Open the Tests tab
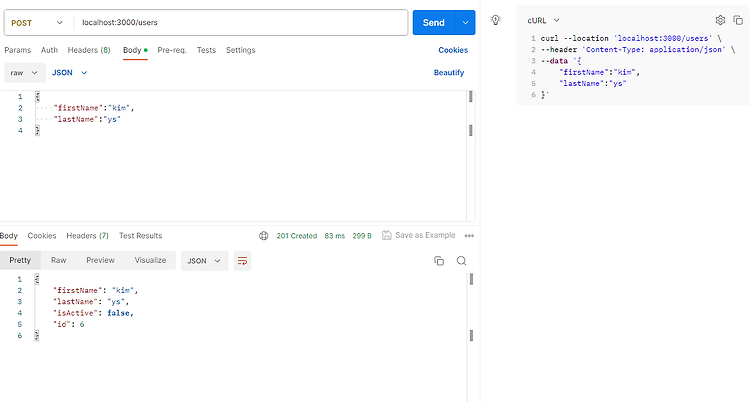750x402 pixels. [x=206, y=50]
